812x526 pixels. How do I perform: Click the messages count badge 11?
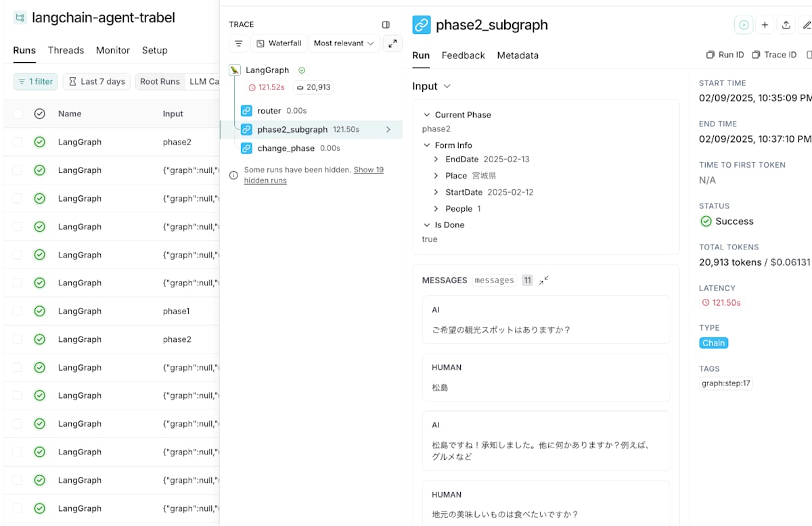point(527,280)
